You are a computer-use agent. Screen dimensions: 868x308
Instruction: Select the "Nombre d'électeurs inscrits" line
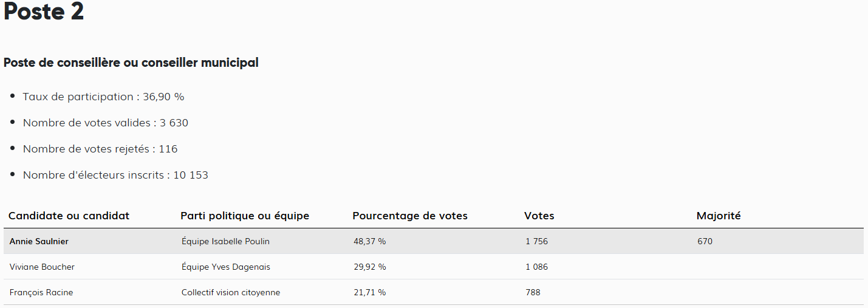[x=115, y=175]
